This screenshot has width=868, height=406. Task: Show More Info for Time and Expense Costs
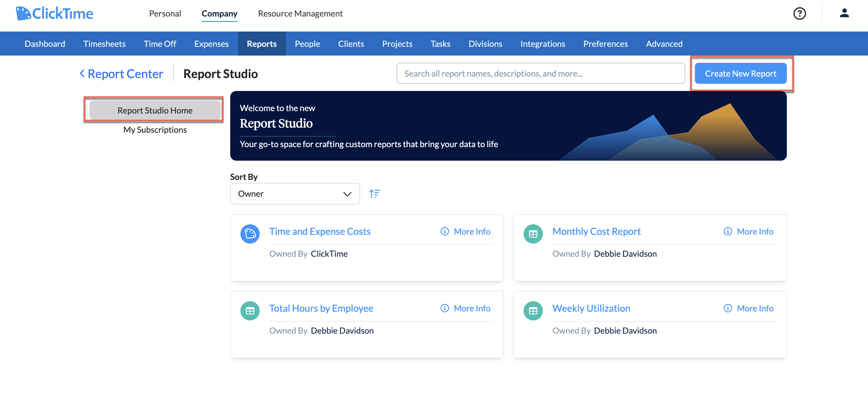tap(465, 231)
